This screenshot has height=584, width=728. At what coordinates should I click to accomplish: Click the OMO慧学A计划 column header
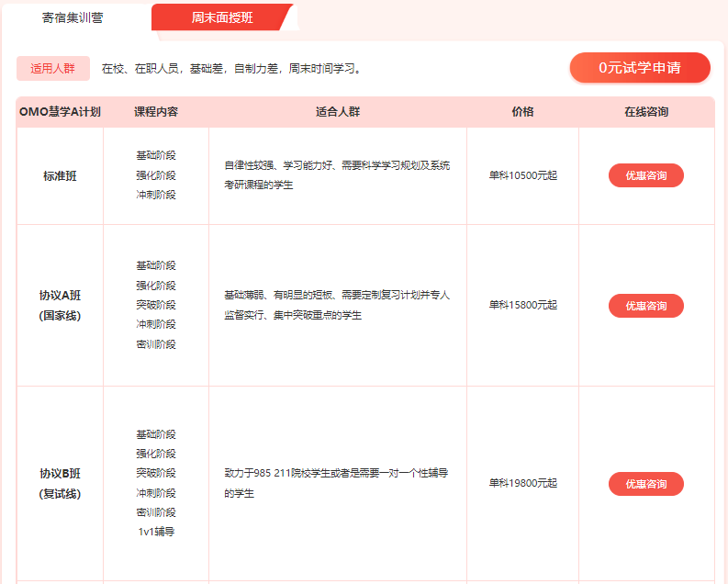pos(60,112)
